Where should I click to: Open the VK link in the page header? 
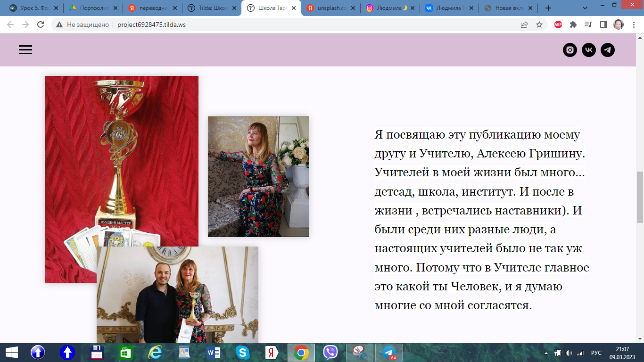(x=589, y=50)
